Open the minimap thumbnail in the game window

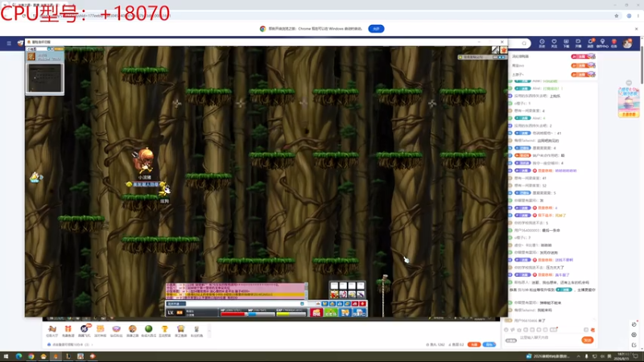click(x=45, y=78)
